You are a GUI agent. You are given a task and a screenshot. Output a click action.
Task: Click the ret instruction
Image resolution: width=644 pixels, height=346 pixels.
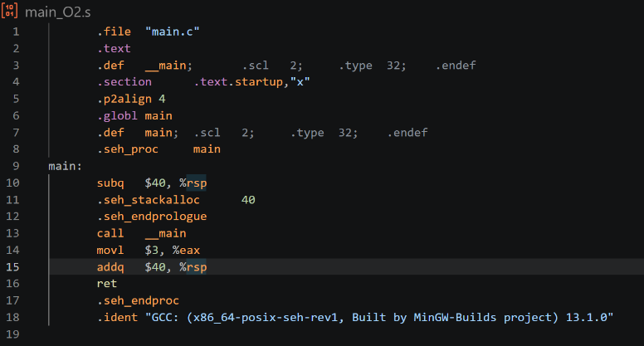[107, 284]
